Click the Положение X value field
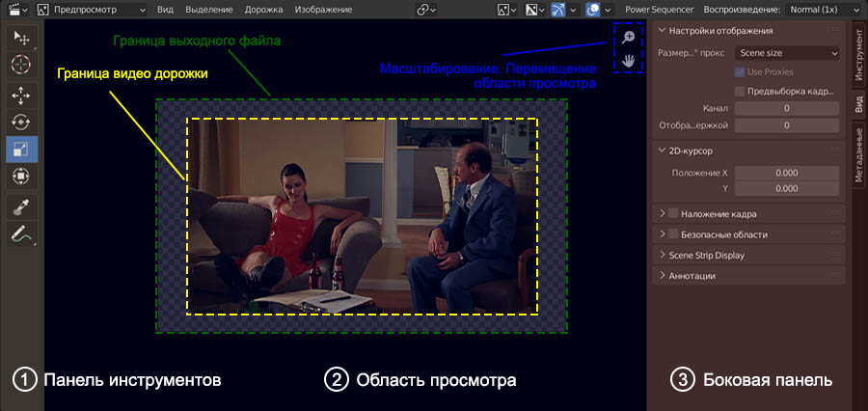The height and width of the screenshot is (411, 868). 787,173
